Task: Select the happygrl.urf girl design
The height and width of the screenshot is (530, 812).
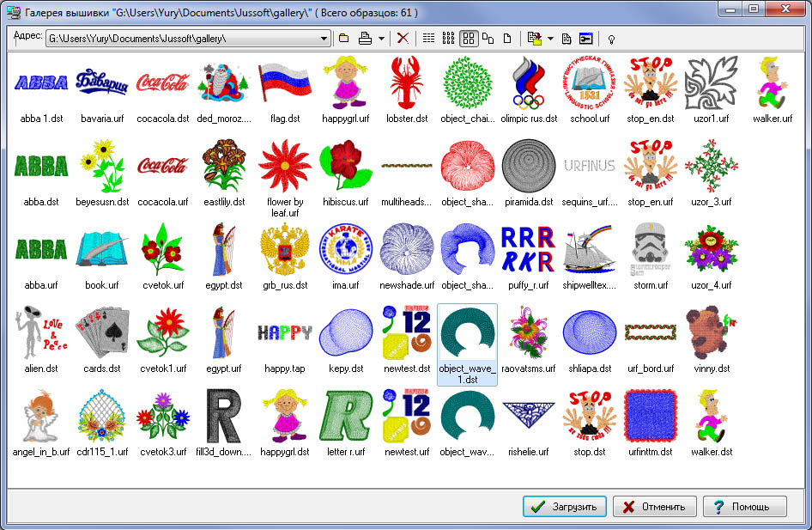Action: coord(345,83)
